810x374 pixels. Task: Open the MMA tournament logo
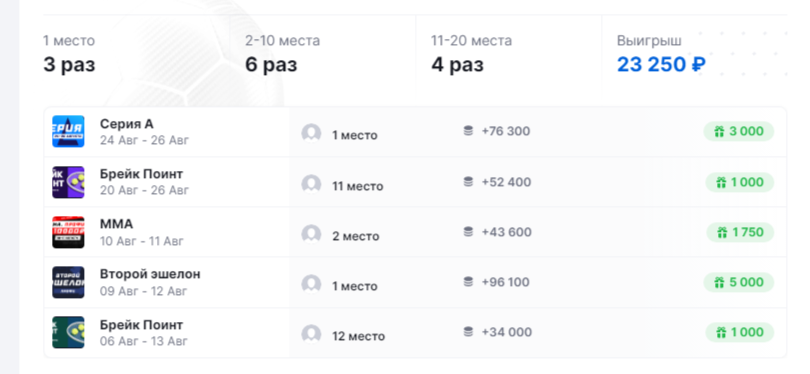click(68, 232)
